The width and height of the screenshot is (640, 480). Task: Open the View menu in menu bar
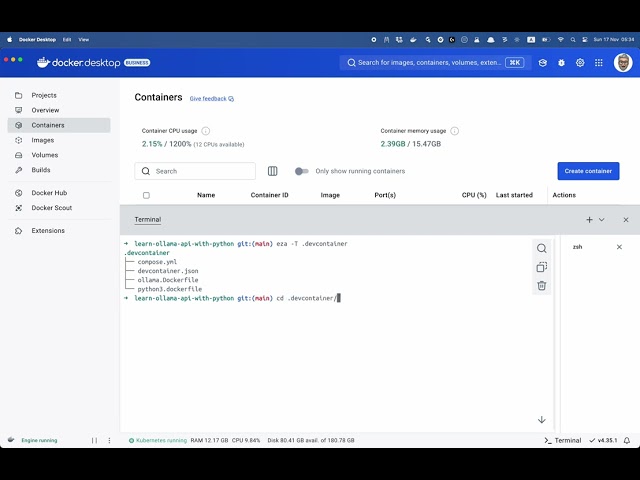click(x=84, y=40)
